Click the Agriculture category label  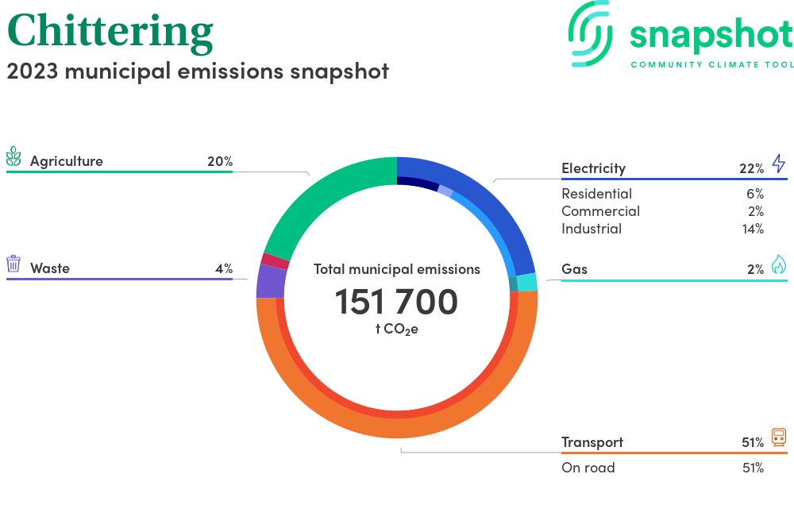[67, 161]
